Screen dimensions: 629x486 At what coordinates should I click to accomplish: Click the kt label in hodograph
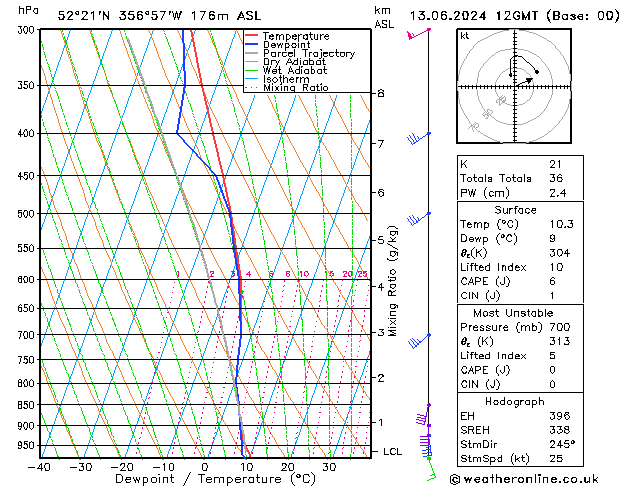[465, 36]
